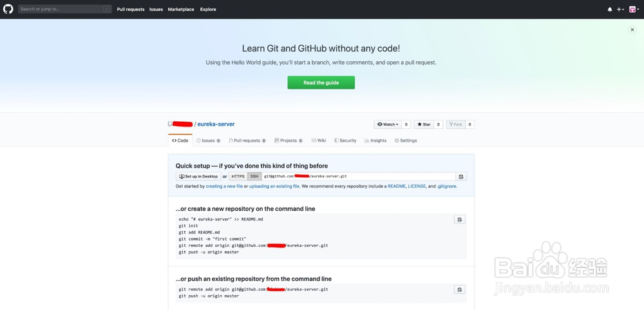Click the 'git init' command line

pos(189,226)
